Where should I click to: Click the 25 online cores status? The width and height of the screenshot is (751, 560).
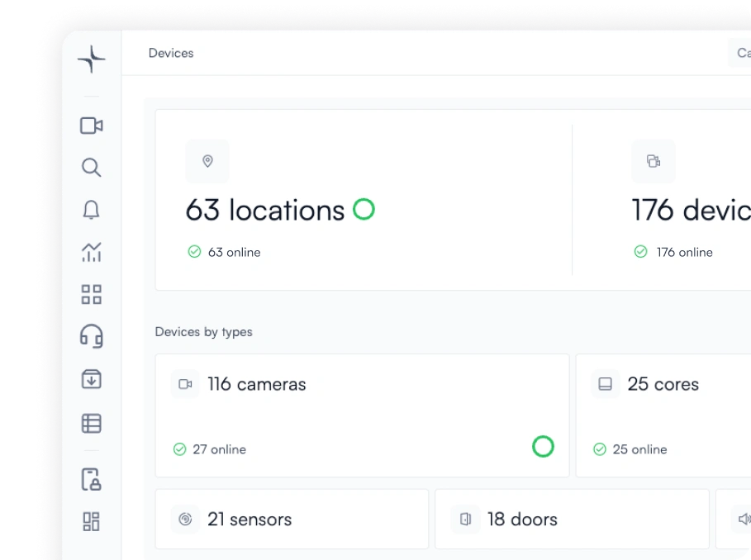pyautogui.click(x=640, y=449)
